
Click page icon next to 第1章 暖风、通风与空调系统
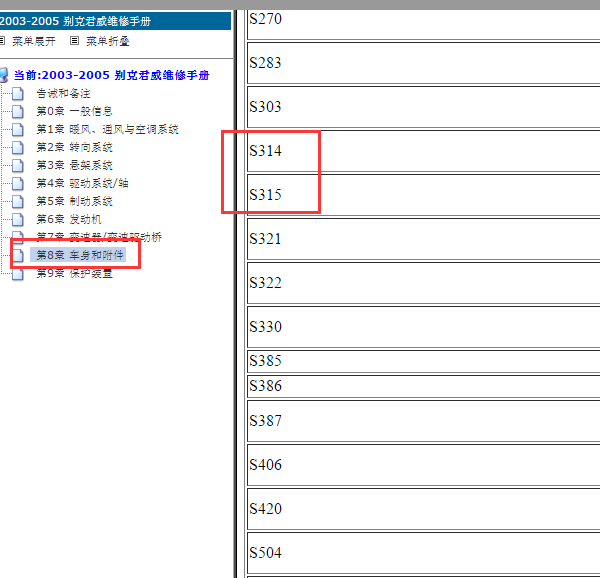point(18,129)
